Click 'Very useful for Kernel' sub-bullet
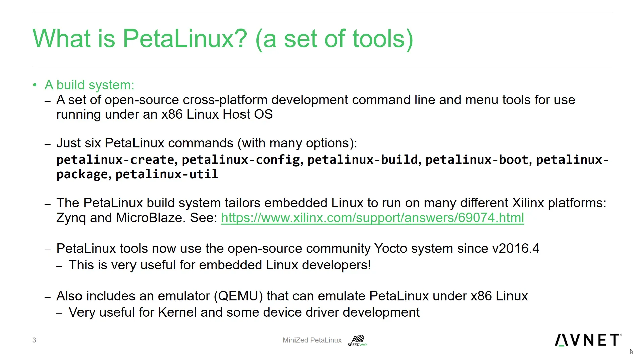The image size is (644, 362). click(x=244, y=312)
